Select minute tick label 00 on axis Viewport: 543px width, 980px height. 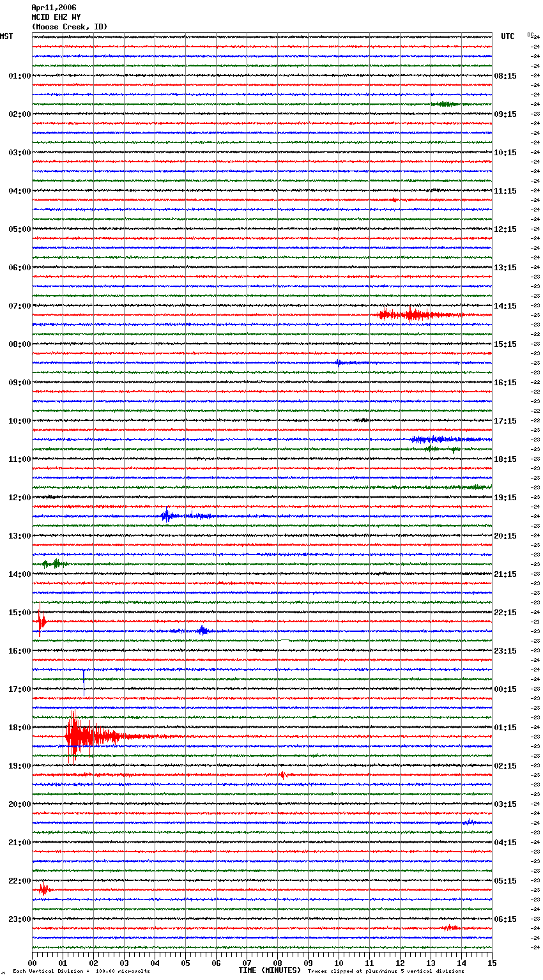click(33, 962)
